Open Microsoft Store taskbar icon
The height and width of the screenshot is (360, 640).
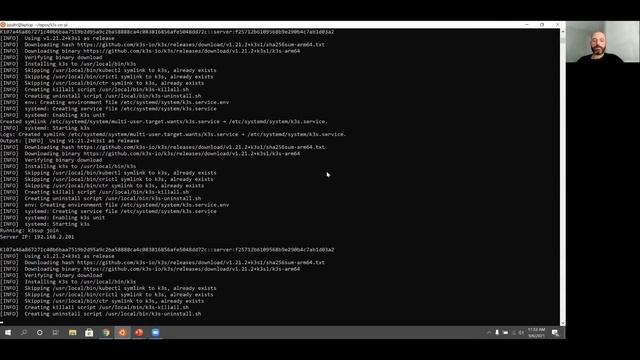pos(89,333)
